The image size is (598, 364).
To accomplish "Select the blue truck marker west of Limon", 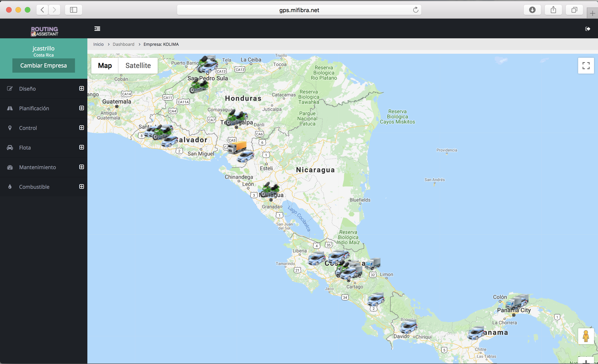I will pyautogui.click(x=373, y=264).
